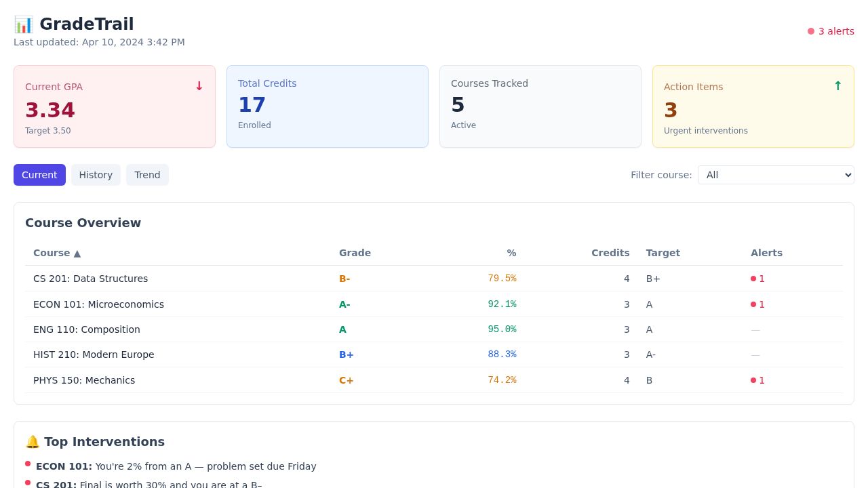The height and width of the screenshot is (488, 868).
Task: Open the Filter course dropdown
Action: 776,175
